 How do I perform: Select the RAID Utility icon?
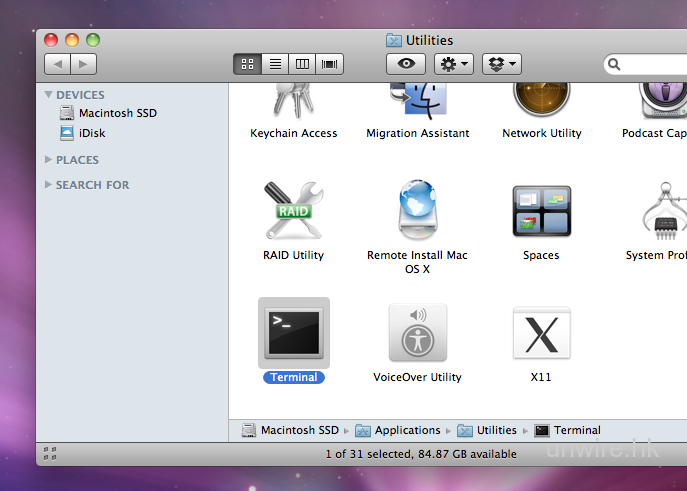(x=293, y=211)
